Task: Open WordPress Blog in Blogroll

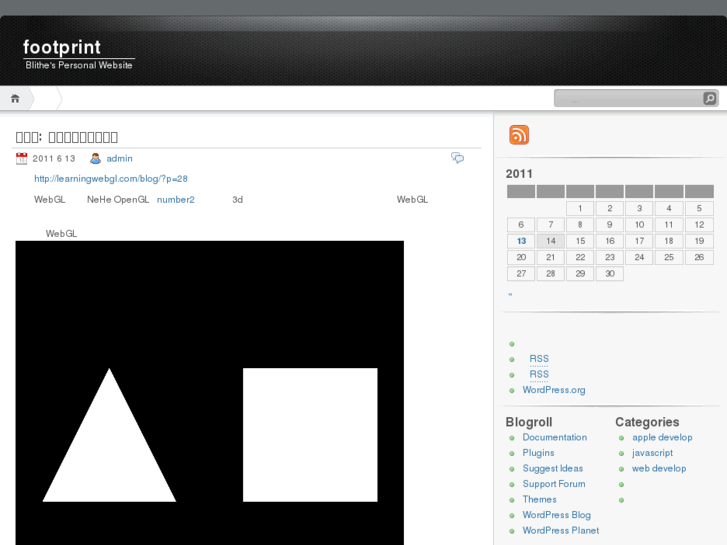Action: point(556,515)
